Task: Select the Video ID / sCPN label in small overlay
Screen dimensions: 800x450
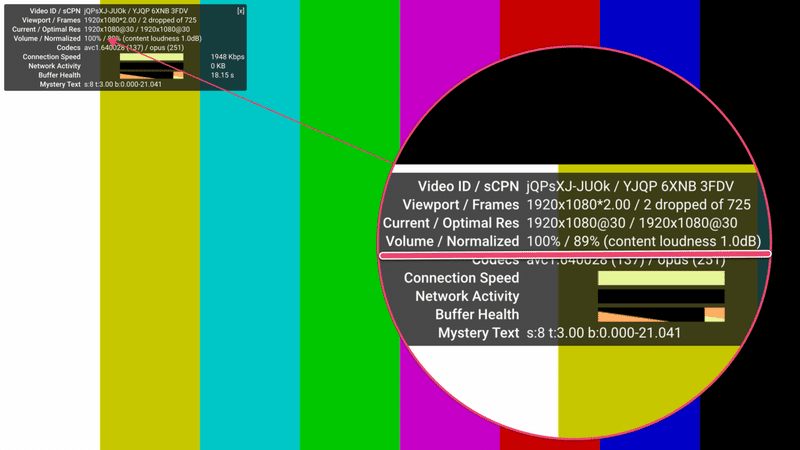Action: [x=55, y=11]
